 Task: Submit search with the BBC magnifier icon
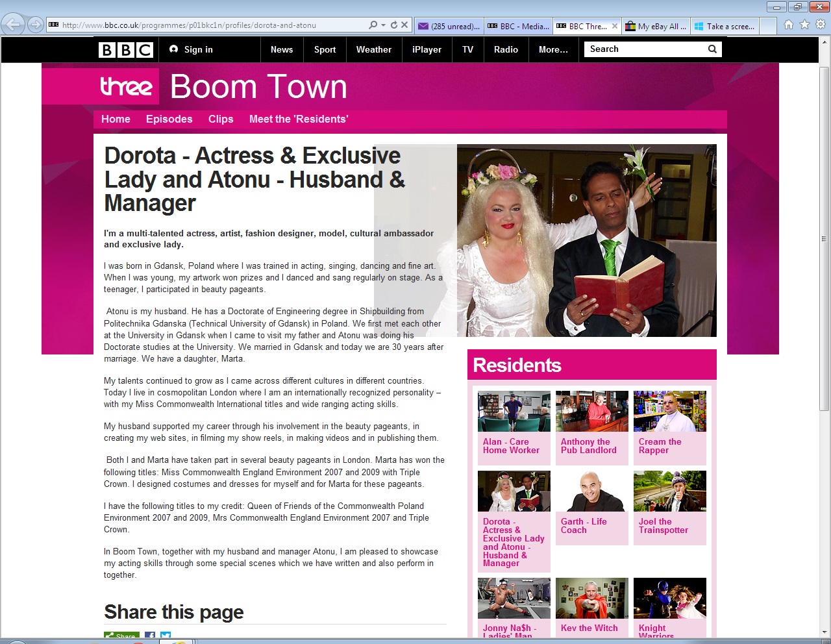point(712,49)
